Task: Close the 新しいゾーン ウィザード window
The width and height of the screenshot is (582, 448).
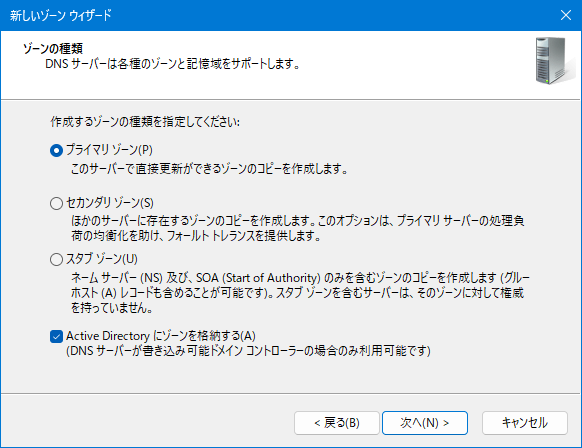Action: pyautogui.click(x=566, y=15)
